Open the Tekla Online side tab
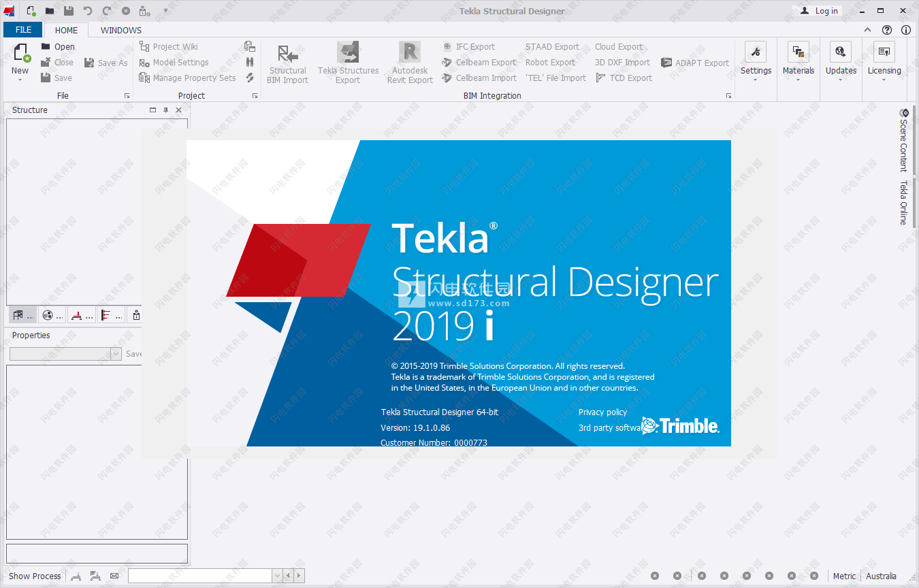This screenshot has width=919, height=588. click(x=904, y=203)
